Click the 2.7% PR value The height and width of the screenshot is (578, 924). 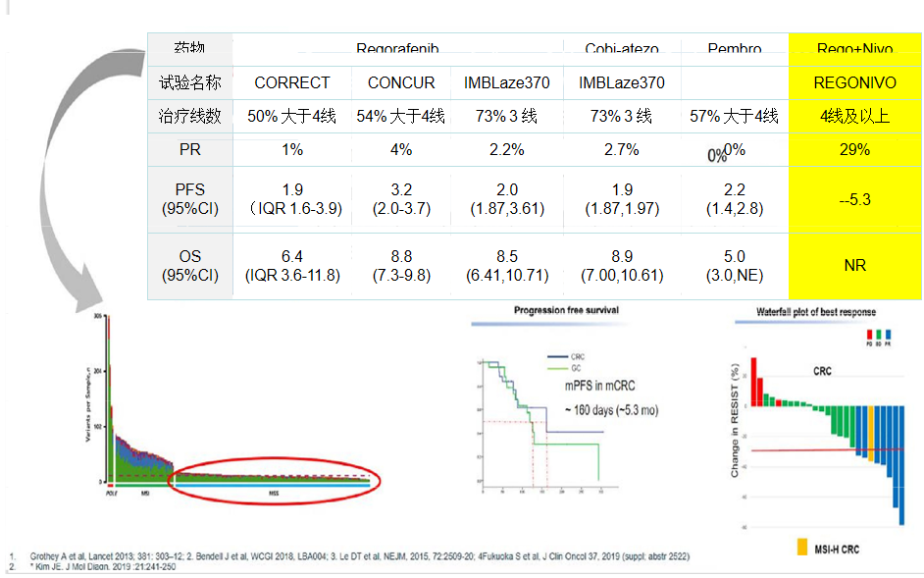622,150
